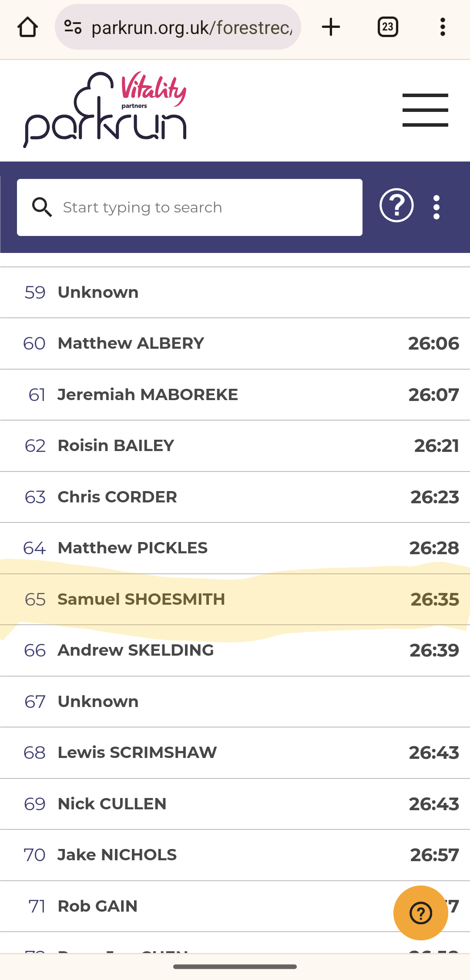
Task: Tap the white question mark help icon
Action: (x=396, y=205)
